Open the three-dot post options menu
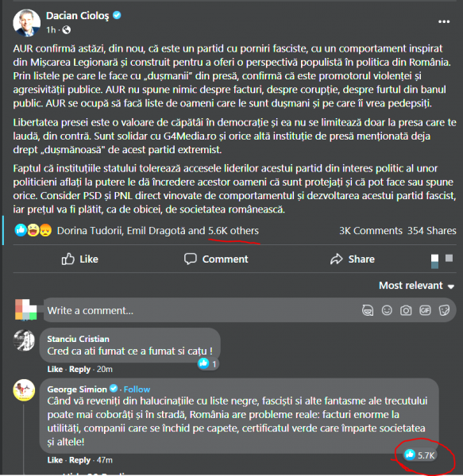This screenshot has height=476, width=463. (444, 22)
